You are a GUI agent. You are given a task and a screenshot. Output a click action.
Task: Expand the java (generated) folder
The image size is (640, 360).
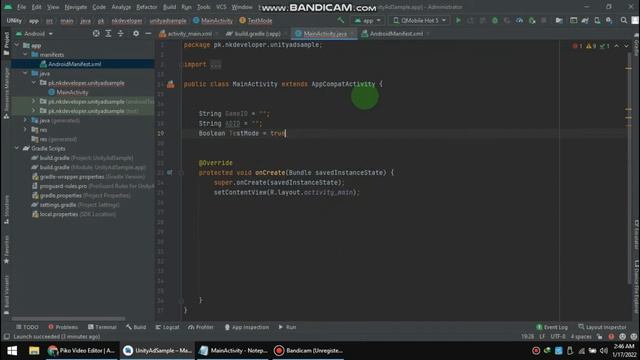click(25, 120)
